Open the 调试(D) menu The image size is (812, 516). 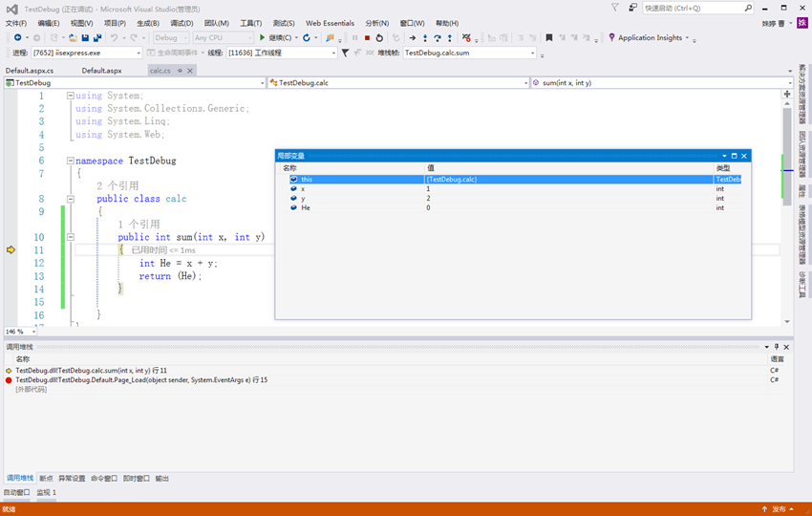(182, 23)
